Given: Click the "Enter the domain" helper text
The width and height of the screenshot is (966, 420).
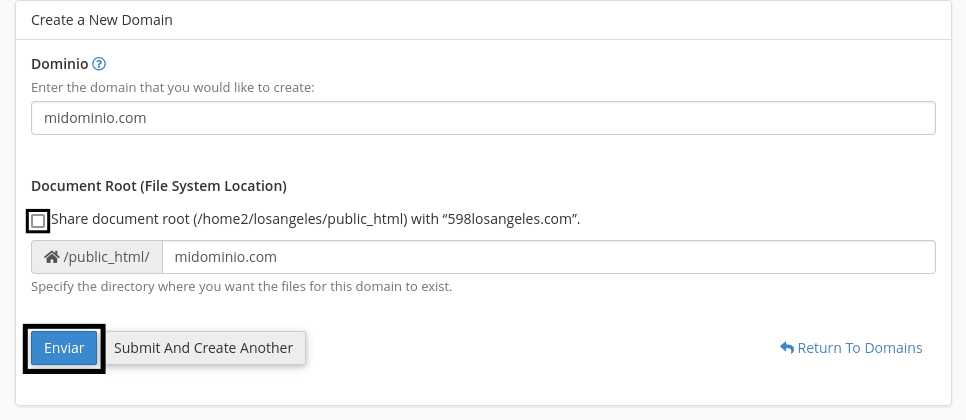Looking at the screenshot, I should [173, 88].
